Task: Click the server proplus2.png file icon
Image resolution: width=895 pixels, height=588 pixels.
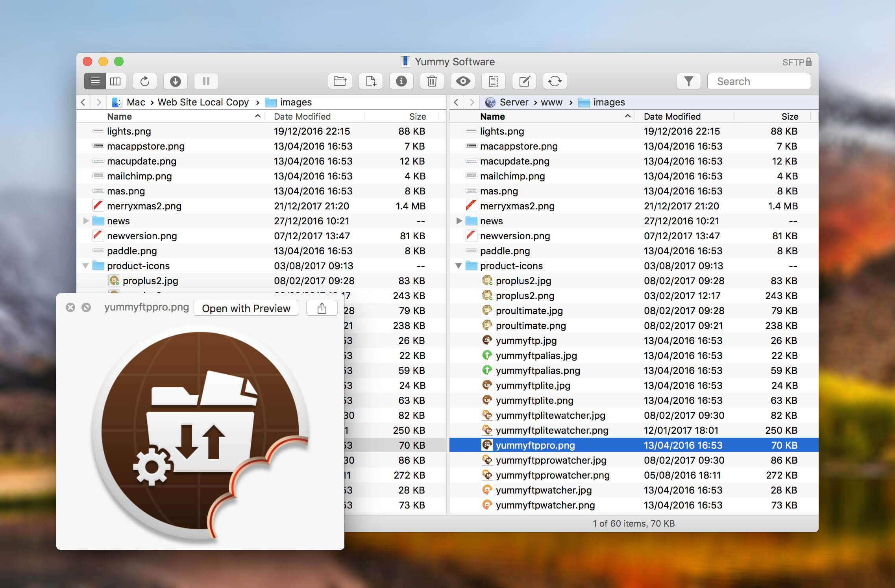Action: tap(487, 295)
